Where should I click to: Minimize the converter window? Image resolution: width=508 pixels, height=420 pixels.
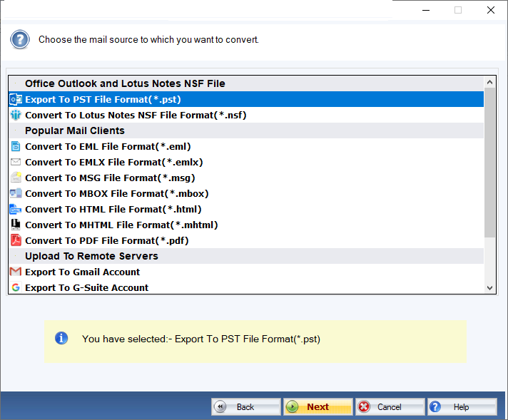[426, 10]
